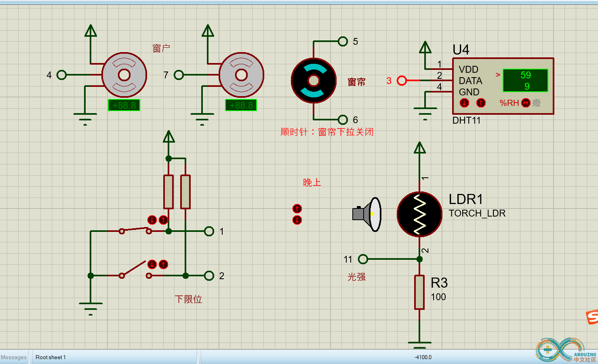Click the VDD pin label
This screenshot has height=364, width=598.
[x=469, y=69]
